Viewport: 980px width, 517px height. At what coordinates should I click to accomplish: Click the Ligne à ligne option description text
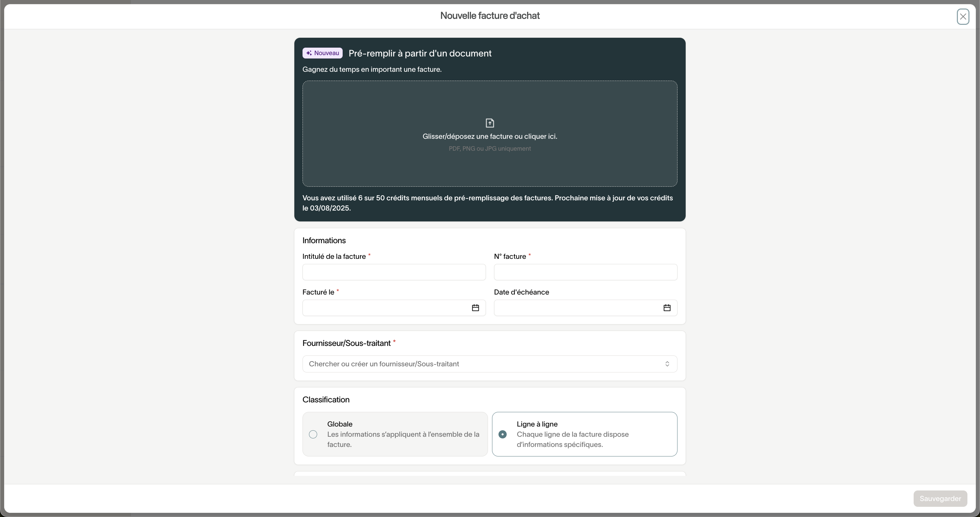tap(572, 439)
